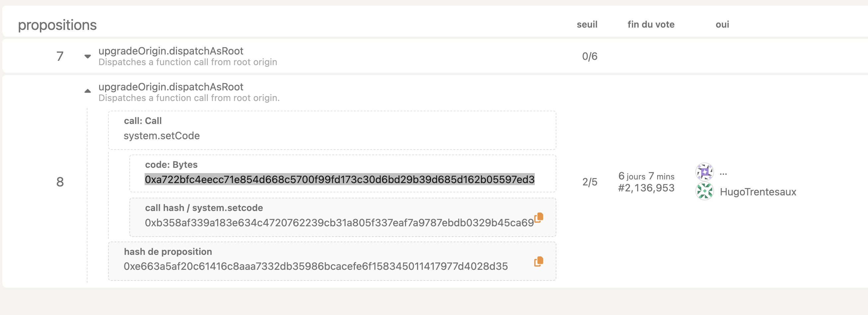Click block number #2,136,953
Viewport: 868px width, 315px height.
(x=646, y=188)
